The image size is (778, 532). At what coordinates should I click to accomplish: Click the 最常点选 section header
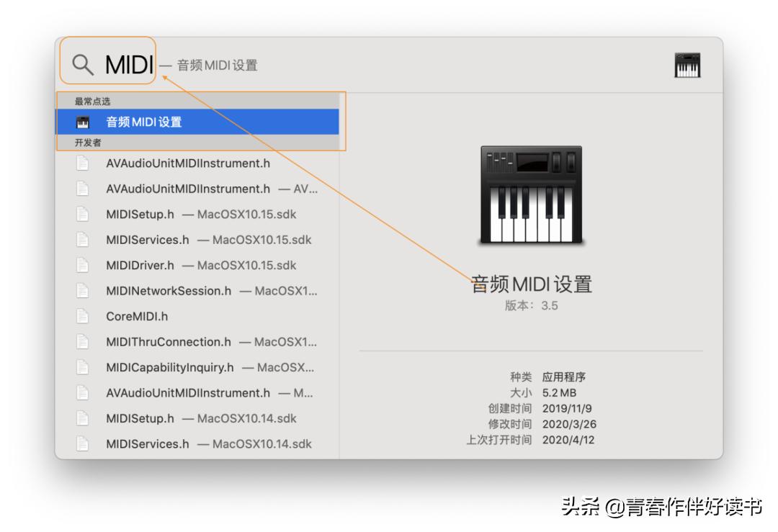[92, 101]
